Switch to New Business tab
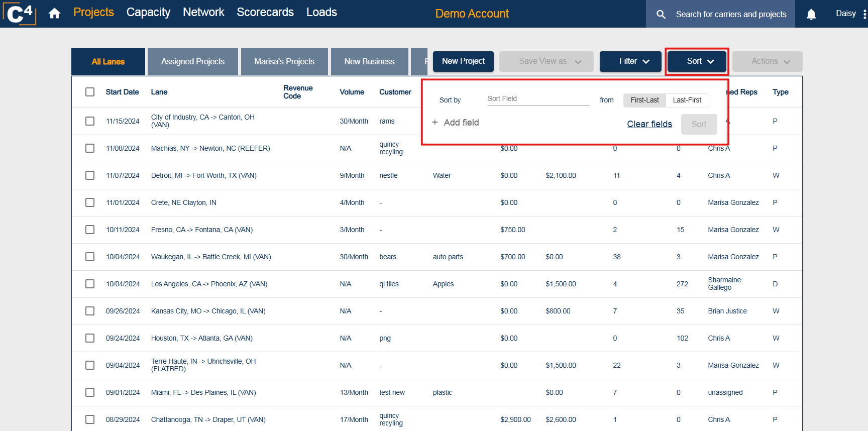 (x=370, y=62)
